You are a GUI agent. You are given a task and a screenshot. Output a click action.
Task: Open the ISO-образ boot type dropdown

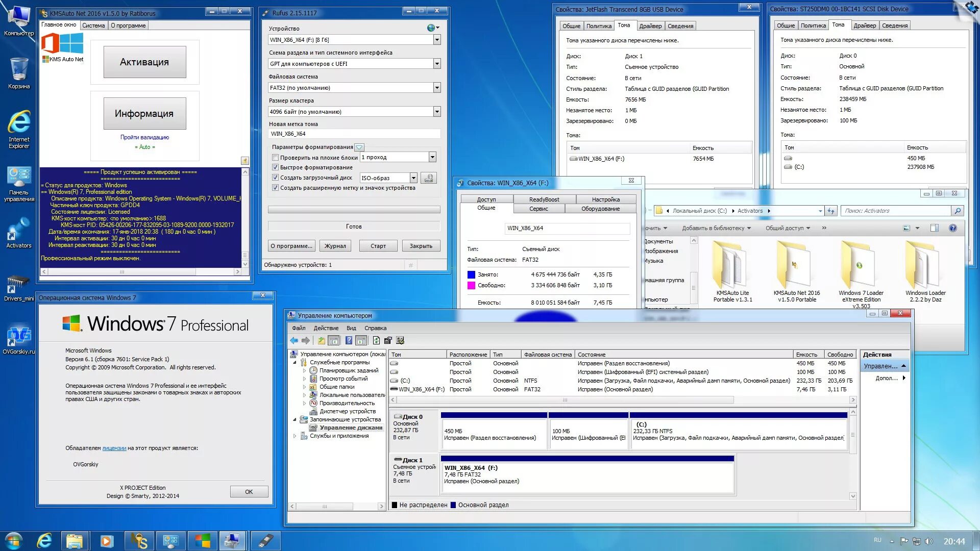pos(413,178)
